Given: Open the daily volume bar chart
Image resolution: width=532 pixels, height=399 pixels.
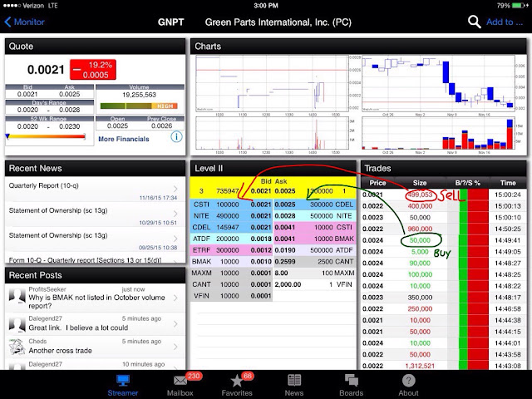Looking at the screenshot, I should tap(439, 133).
